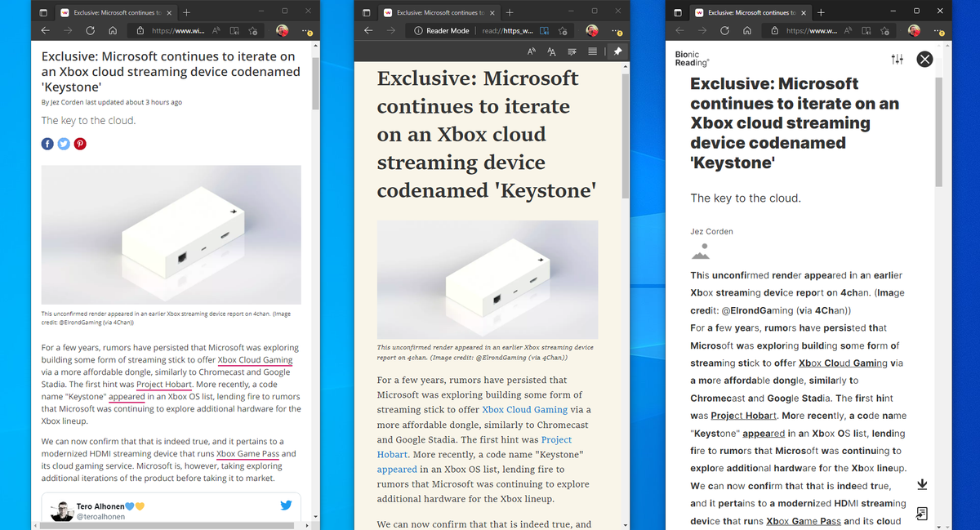Viewport: 980px width, 530px height.
Task: Start Read aloud in the reader toolbar
Action: click(531, 51)
